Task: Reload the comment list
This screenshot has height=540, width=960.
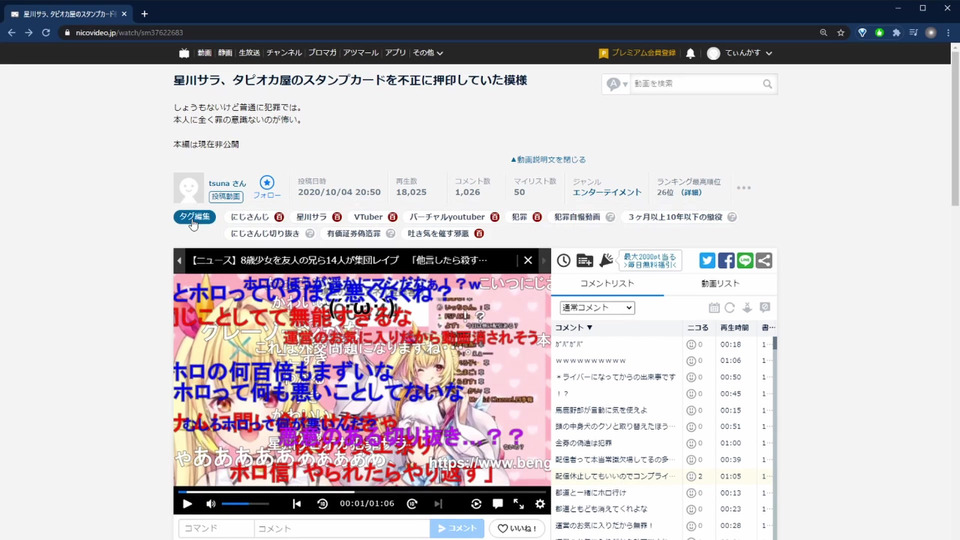Action: pos(730,308)
